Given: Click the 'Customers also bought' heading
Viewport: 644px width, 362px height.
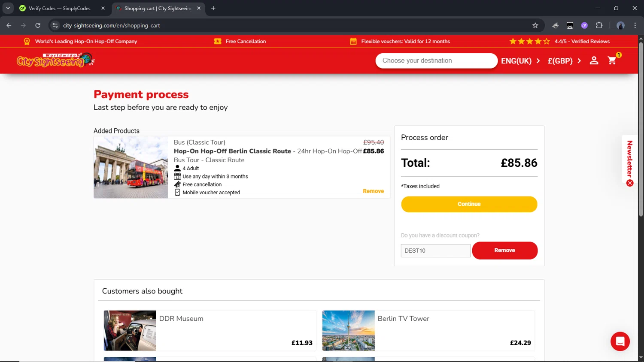Looking at the screenshot, I should tap(142, 291).
